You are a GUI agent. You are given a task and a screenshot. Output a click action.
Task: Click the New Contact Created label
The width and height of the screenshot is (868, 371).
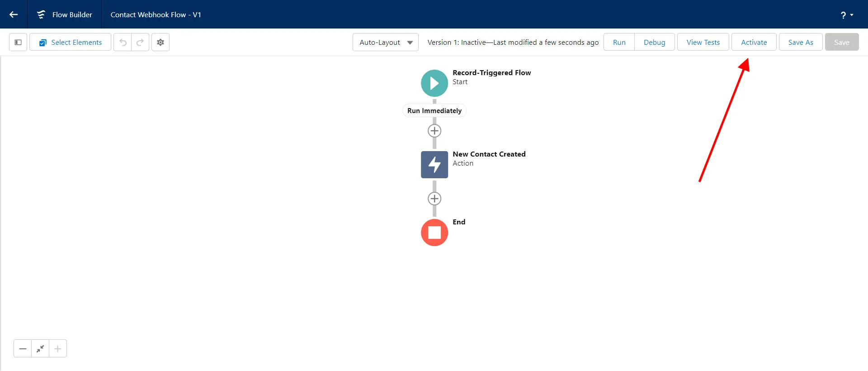(489, 154)
